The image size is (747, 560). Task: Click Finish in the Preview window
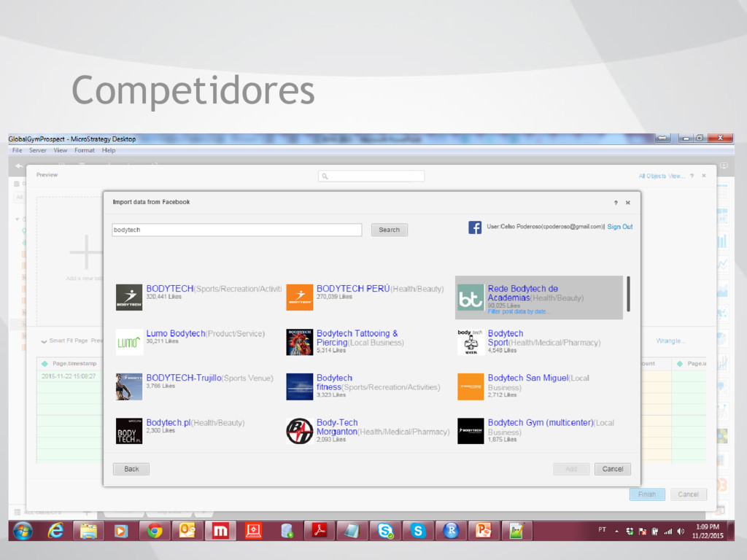click(x=647, y=494)
